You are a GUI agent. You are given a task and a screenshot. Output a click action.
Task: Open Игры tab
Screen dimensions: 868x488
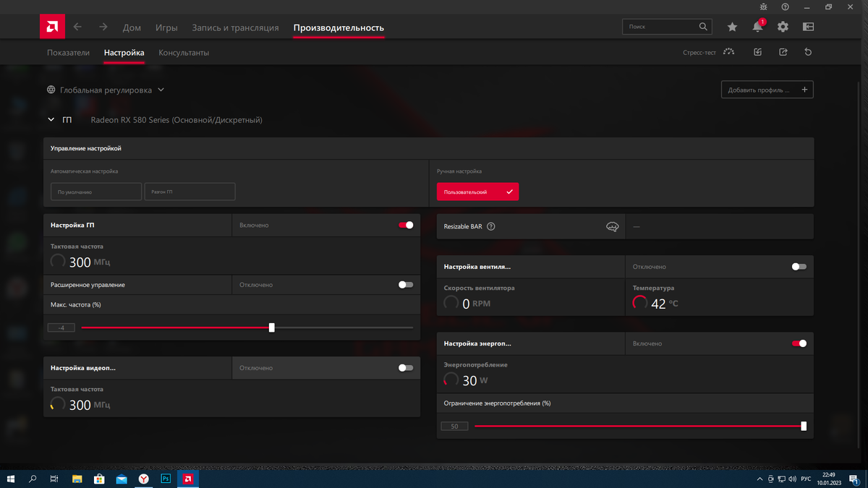tap(166, 27)
